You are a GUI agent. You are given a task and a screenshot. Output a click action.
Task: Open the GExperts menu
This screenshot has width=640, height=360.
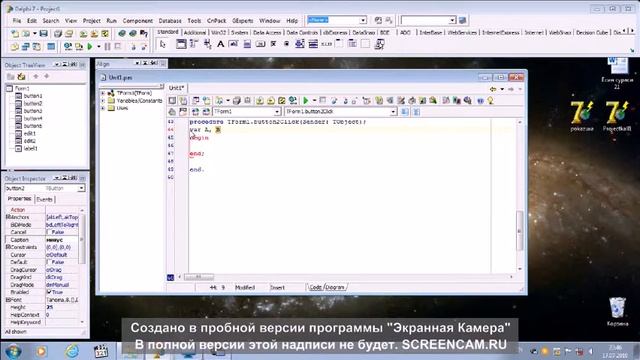click(242, 20)
